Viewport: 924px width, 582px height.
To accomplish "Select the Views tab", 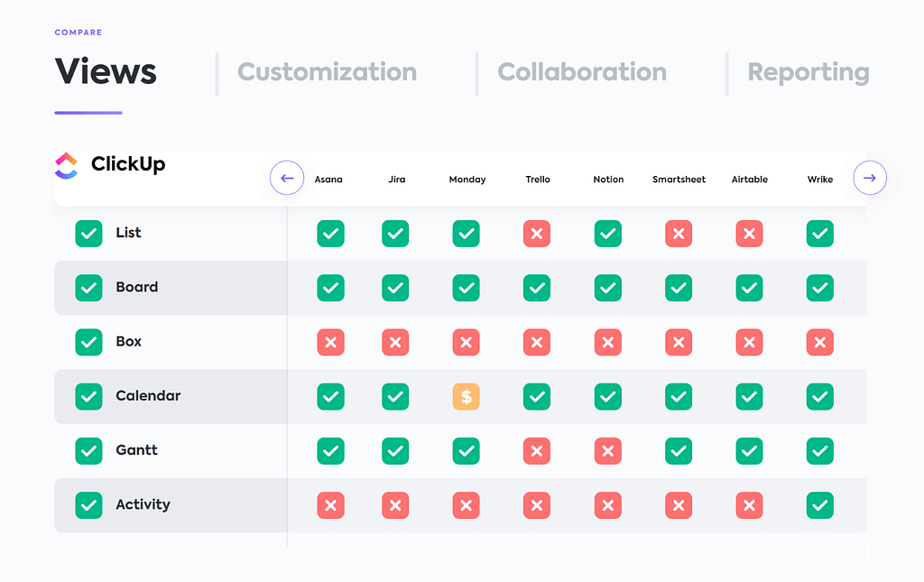I will coord(106,72).
